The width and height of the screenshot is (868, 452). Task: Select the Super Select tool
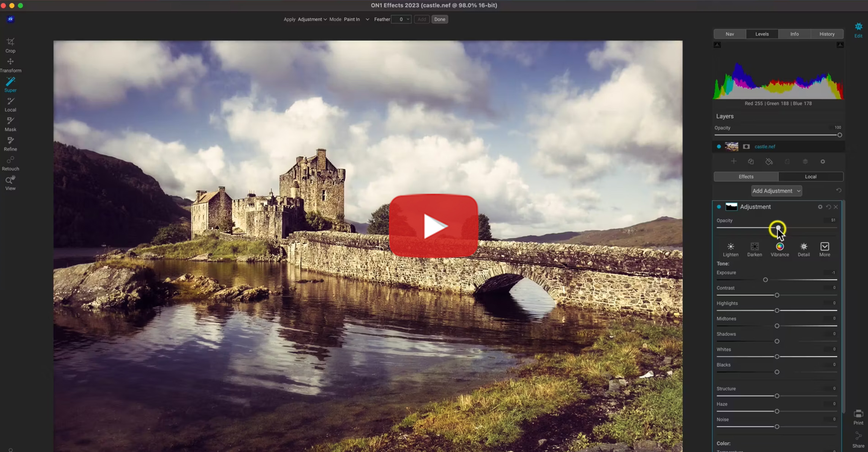[10, 85]
